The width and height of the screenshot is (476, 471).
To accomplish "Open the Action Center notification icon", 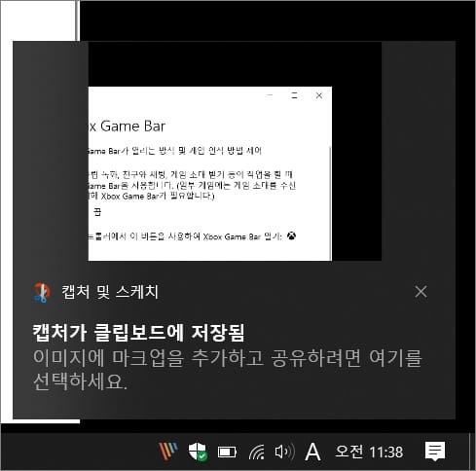I will coord(435,452).
